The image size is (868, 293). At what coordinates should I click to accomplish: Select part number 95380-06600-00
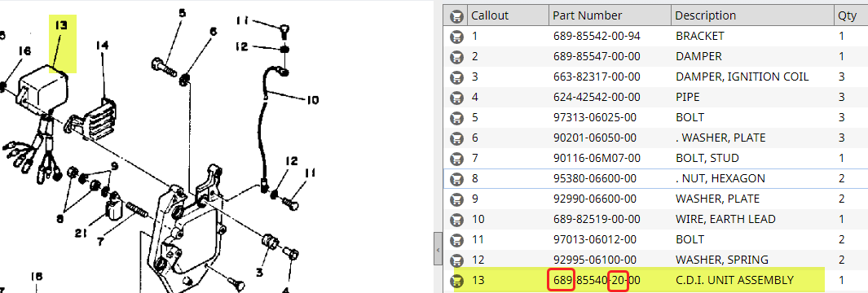coord(594,178)
